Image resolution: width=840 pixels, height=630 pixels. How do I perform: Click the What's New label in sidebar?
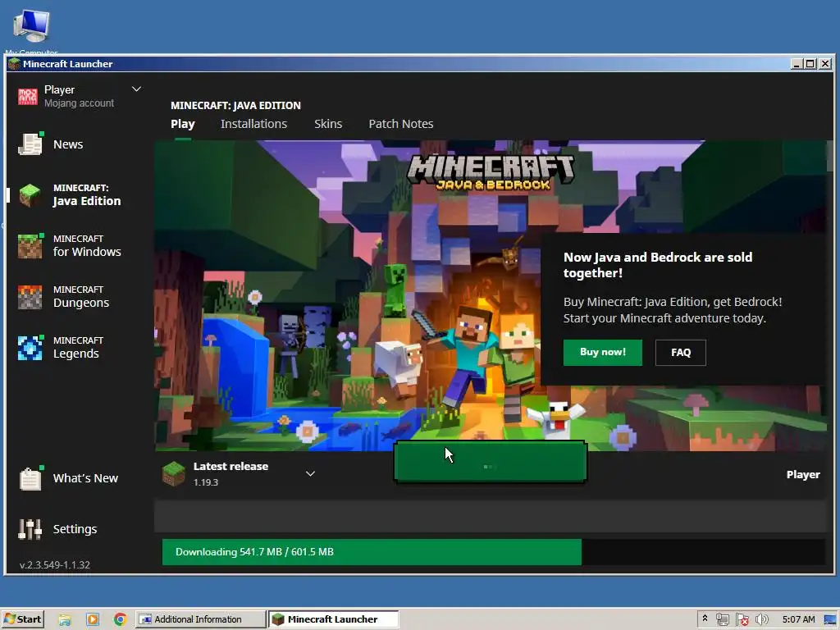click(x=85, y=478)
